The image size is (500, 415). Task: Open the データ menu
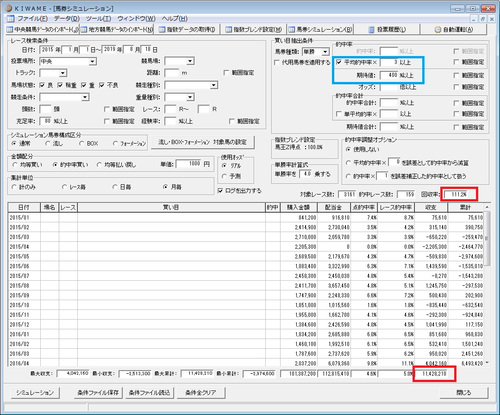(x=67, y=18)
